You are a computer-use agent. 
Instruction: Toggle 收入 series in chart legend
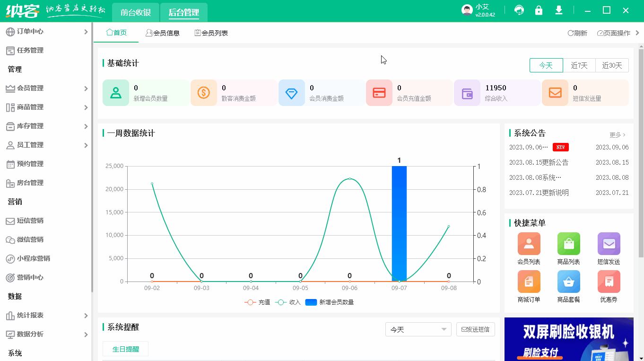coord(288,302)
